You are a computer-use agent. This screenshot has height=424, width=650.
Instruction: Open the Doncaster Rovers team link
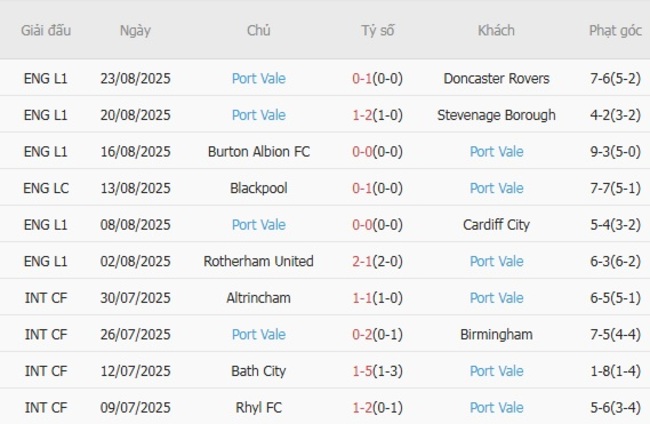tap(496, 78)
